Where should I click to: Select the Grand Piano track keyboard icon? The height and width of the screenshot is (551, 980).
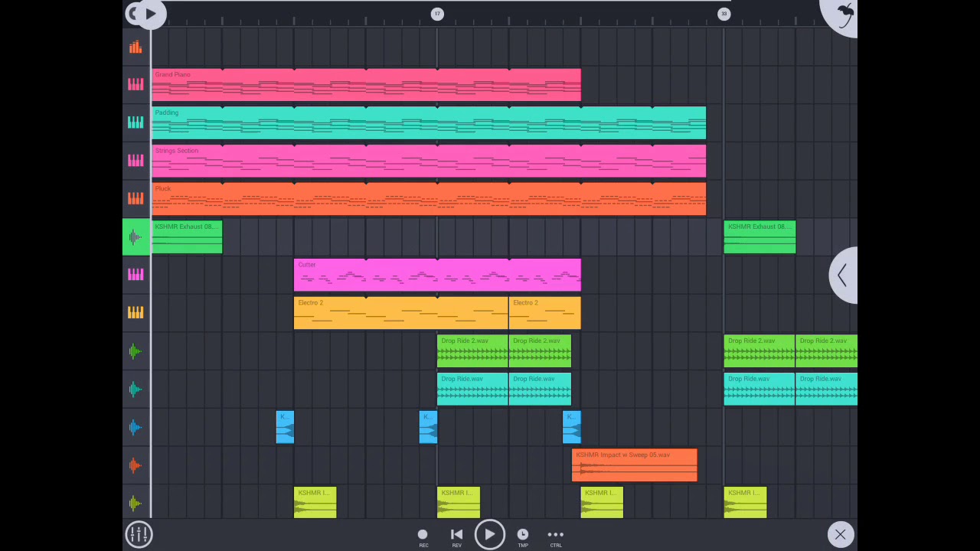point(136,84)
